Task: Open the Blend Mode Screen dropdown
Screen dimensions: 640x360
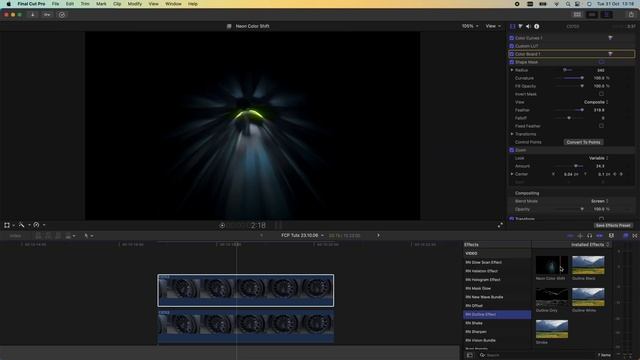Action: point(600,201)
